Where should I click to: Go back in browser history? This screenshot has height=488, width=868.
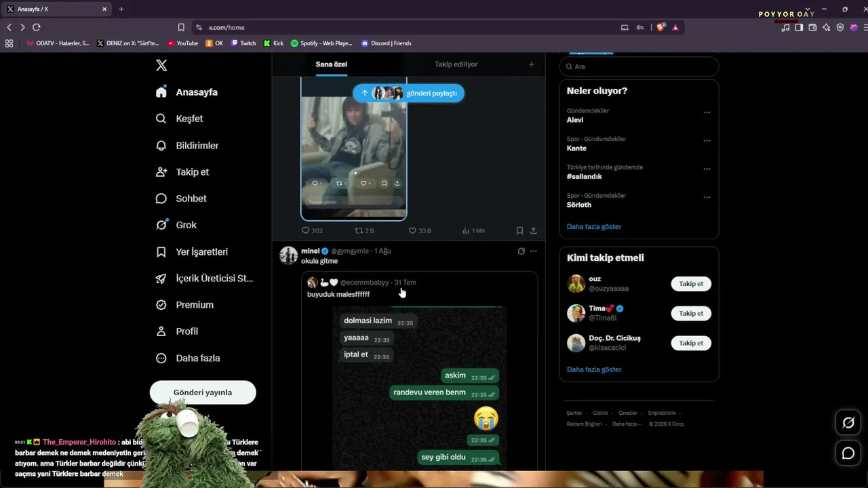(x=9, y=27)
